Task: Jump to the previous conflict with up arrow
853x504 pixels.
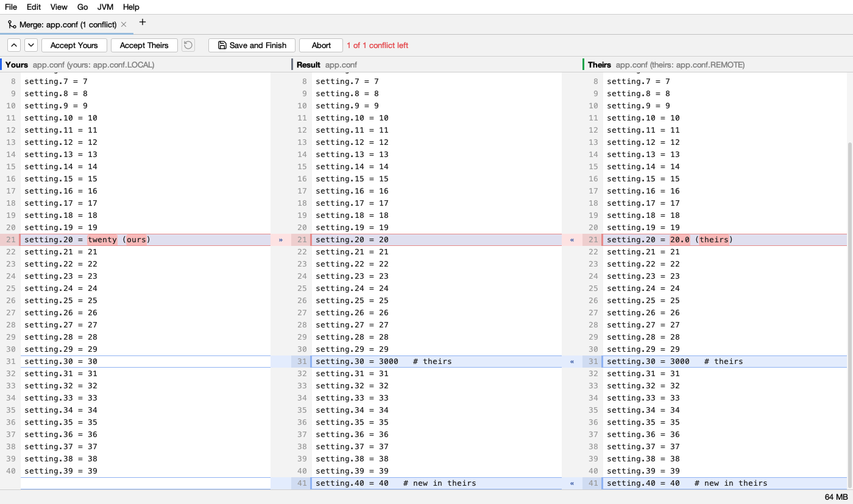Action: pos(15,45)
